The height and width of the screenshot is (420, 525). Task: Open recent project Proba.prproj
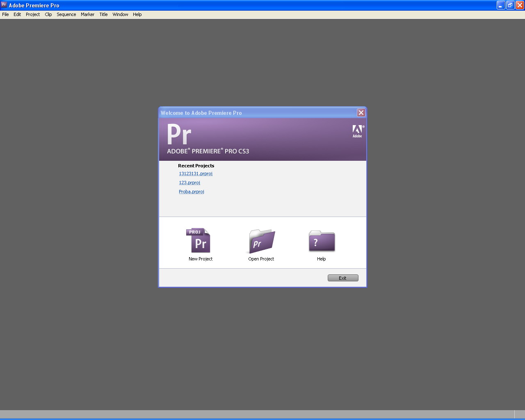point(192,192)
